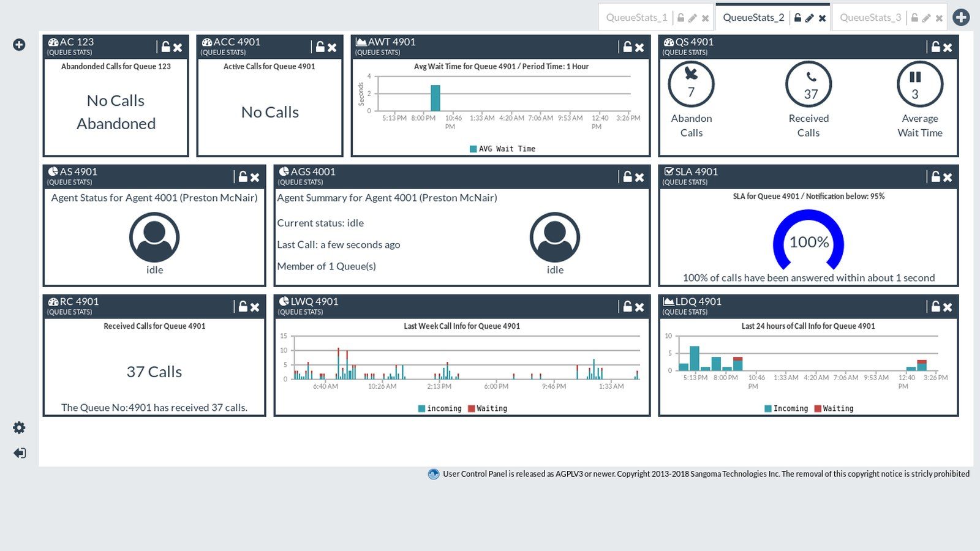Remove the RC 4901 widget
This screenshot has width=980, height=551.
[x=255, y=307]
